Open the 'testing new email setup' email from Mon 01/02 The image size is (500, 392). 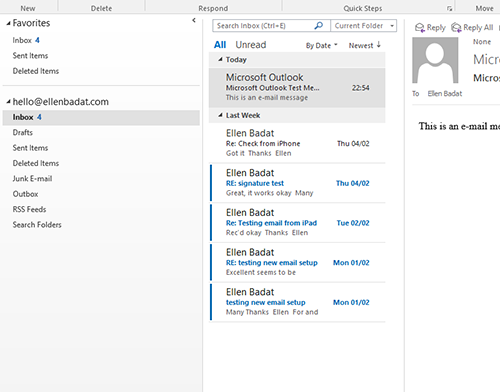pos(297,302)
